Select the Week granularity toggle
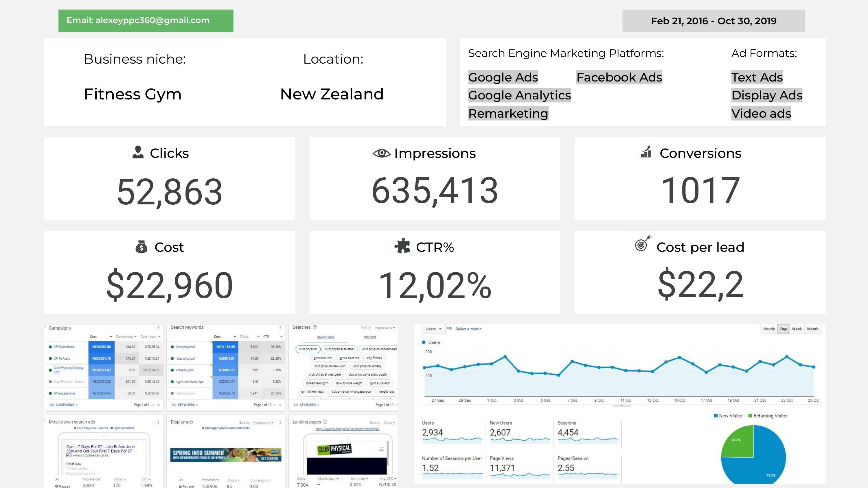The width and height of the screenshot is (868, 488). pyautogui.click(x=797, y=329)
